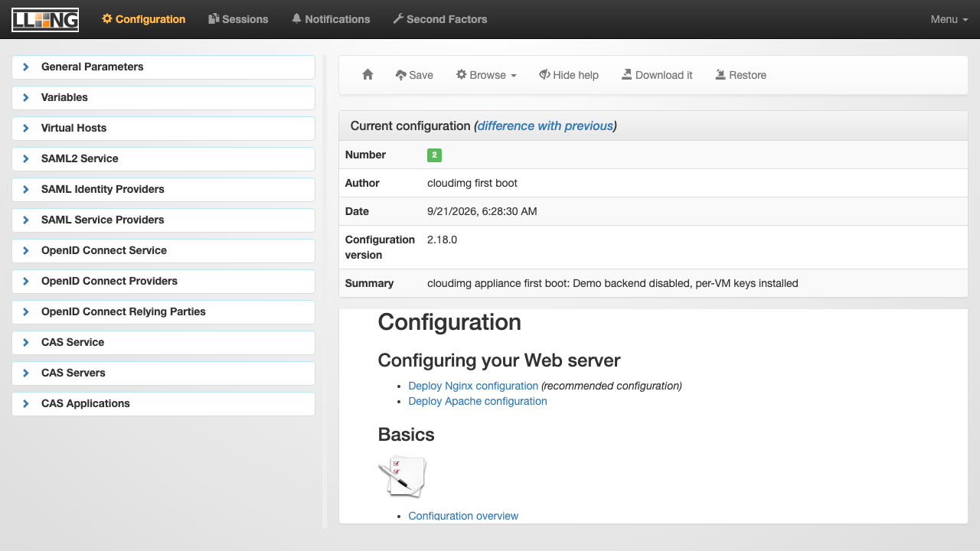Click the Notifications bell icon
This screenshot has width=980, height=551.
[296, 19]
